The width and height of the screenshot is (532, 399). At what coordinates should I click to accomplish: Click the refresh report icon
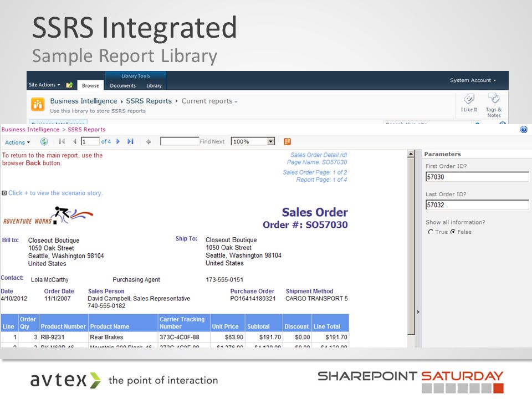(x=44, y=141)
